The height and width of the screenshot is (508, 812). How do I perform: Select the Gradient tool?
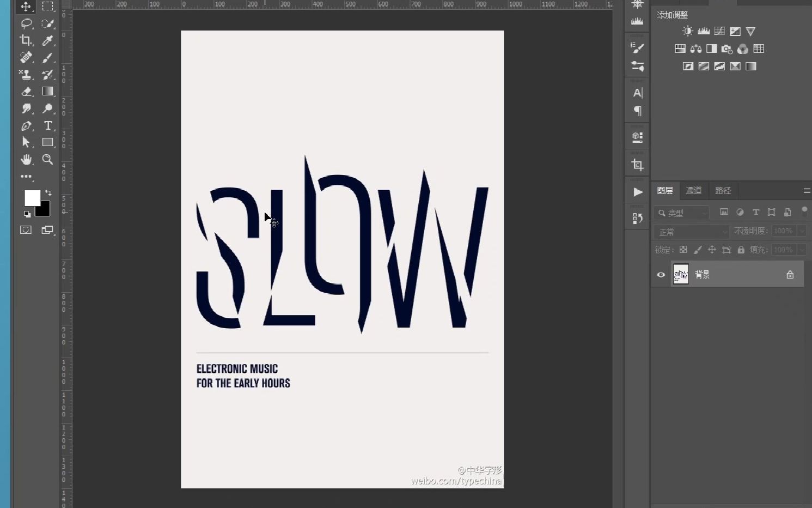[48, 92]
